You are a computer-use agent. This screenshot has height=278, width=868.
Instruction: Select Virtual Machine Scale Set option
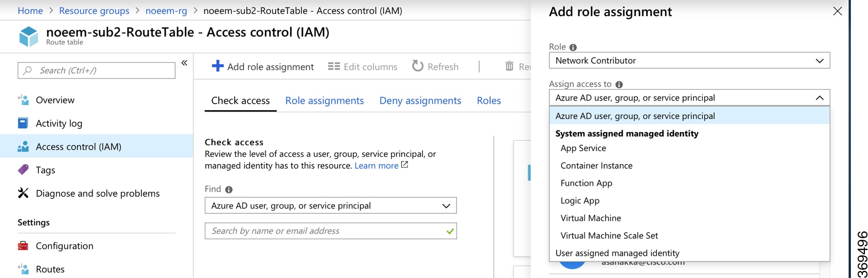pos(689,236)
